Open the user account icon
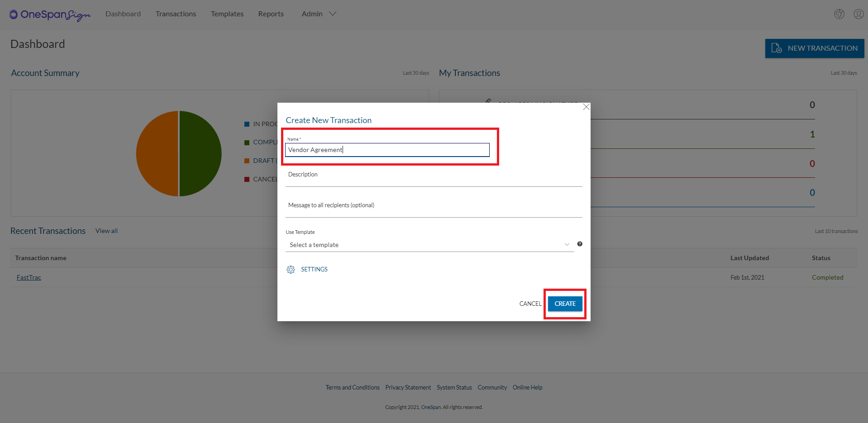868x423 pixels. pos(858,14)
